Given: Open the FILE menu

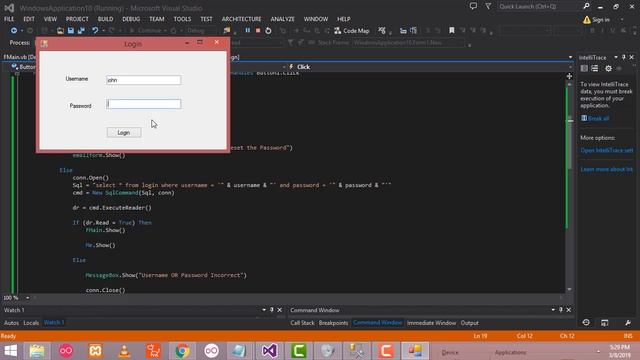Looking at the screenshot, I should click(x=9, y=19).
